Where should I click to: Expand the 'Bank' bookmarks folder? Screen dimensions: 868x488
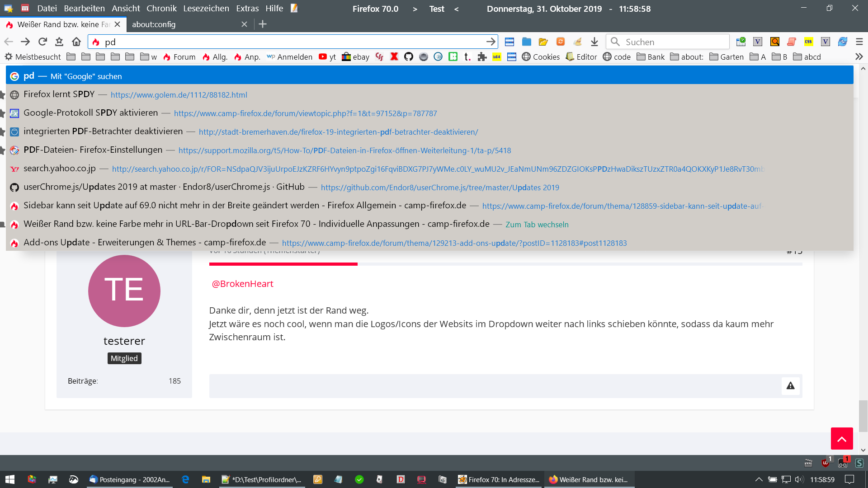pyautogui.click(x=651, y=56)
